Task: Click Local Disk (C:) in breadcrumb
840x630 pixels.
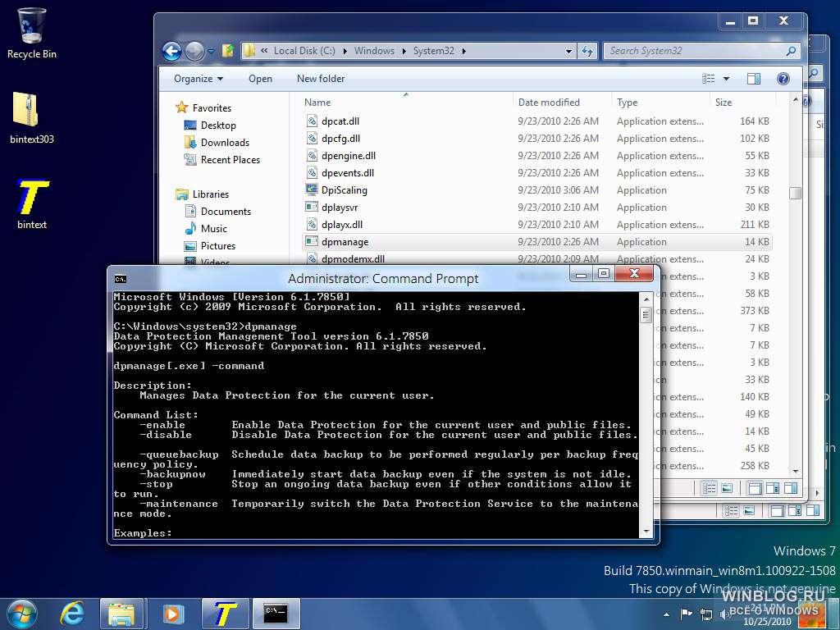Action: (x=304, y=50)
